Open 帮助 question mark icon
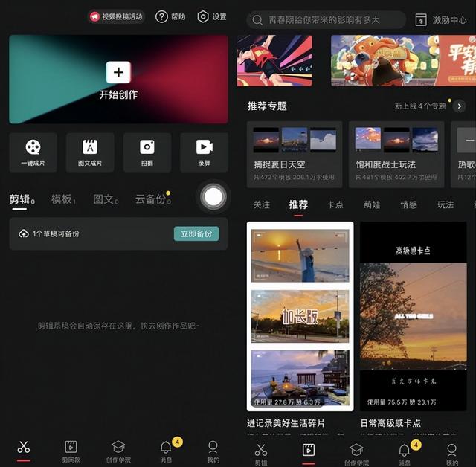Image resolution: width=476 pixels, height=467 pixels. [161, 16]
